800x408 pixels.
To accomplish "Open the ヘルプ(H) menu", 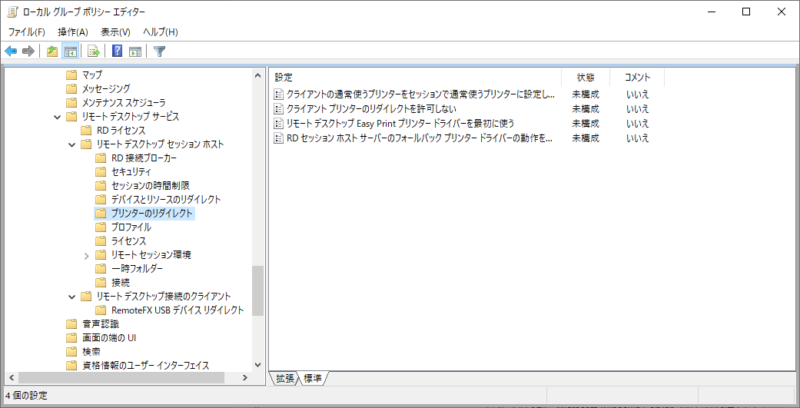I will click(160, 32).
